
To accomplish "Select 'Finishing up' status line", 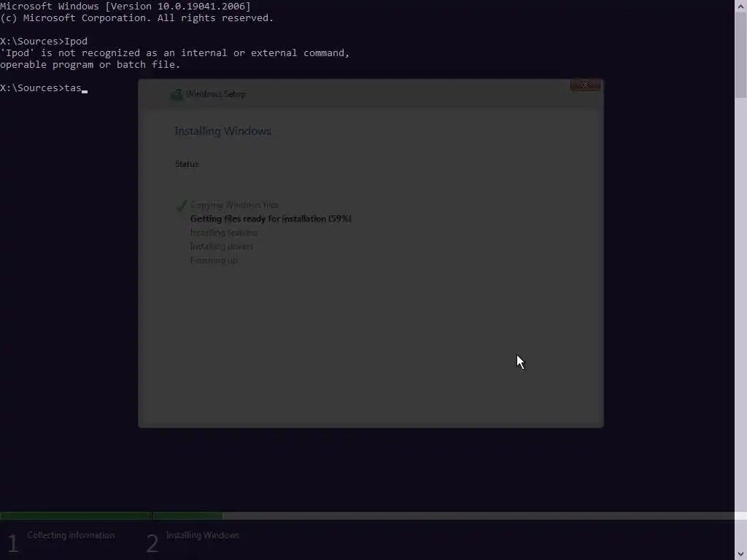I will coord(214,260).
